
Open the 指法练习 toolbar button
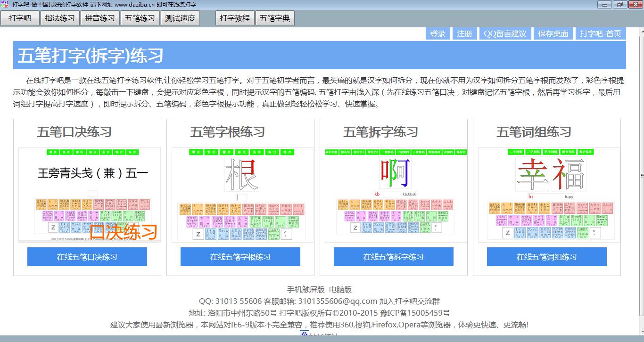point(60,18)
